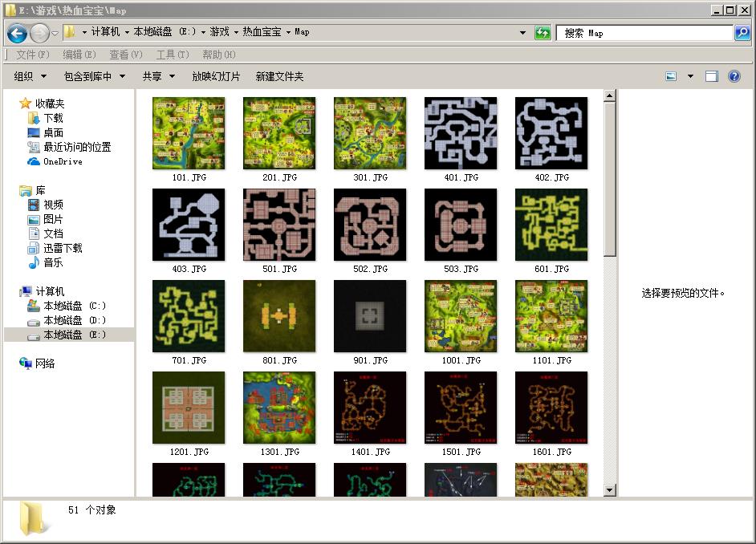Select the 403.JPG thumbnail
The image size is (756, 544).
pos(189,225)
